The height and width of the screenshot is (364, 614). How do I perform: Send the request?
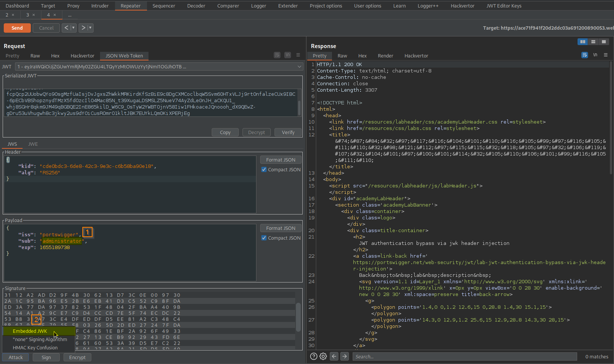coord(17,28)
